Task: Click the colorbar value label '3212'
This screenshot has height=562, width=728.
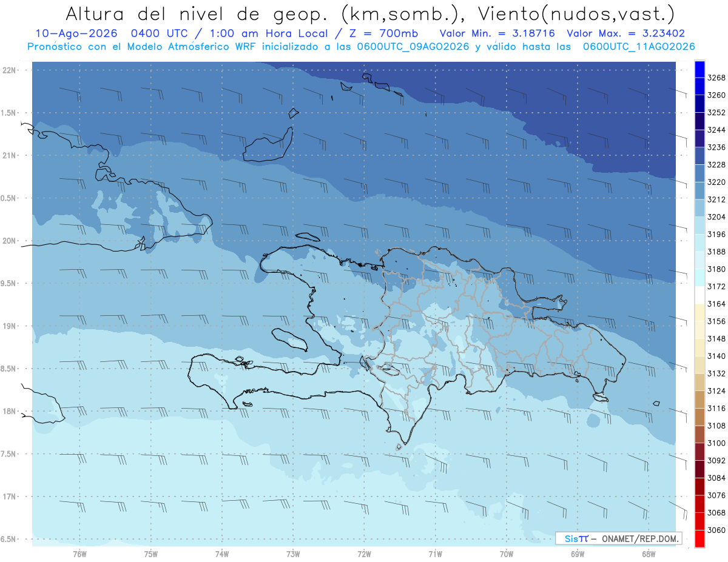Action: tap(716, 199)
